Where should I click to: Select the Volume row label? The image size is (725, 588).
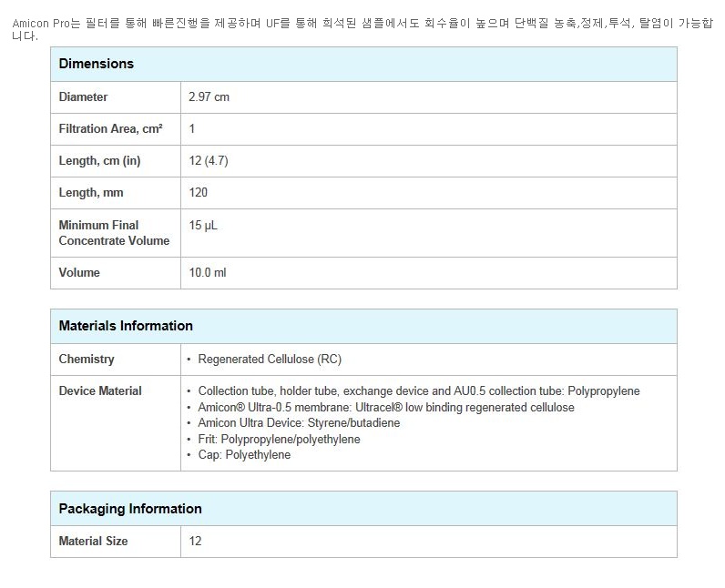pyautogui.click(x=79, y=272)
